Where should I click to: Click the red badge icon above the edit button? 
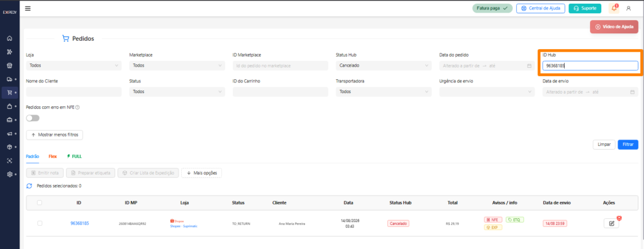(x=619, y=218)
